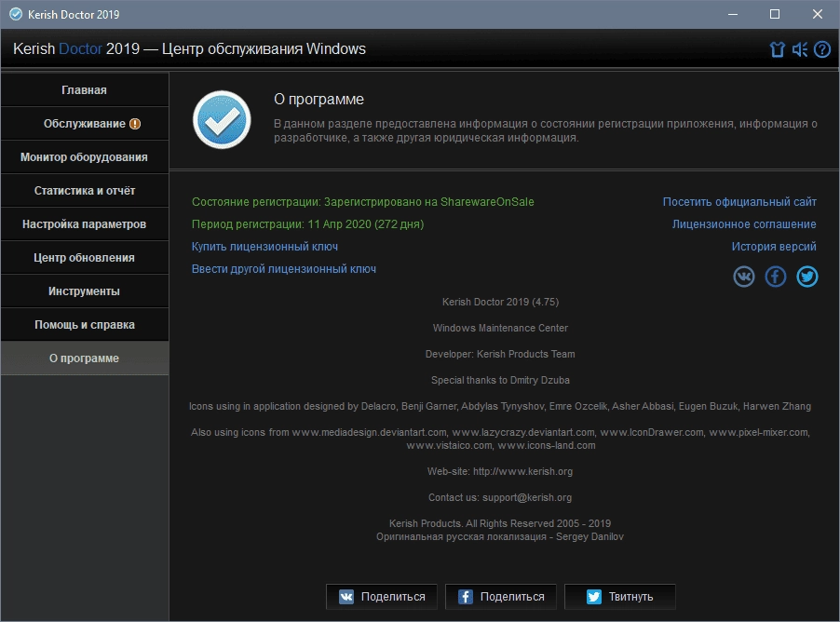Open Монитор оборудования section

85,157
